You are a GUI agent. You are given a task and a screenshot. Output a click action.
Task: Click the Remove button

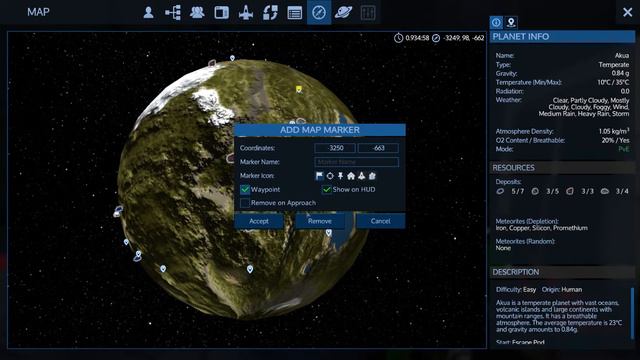320,221
